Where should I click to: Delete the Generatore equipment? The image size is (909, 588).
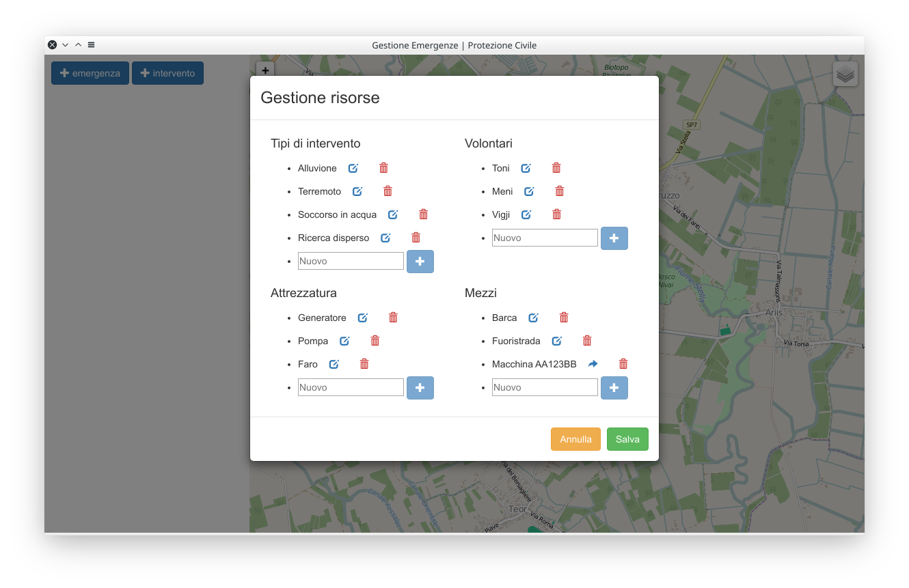point(393,318)
